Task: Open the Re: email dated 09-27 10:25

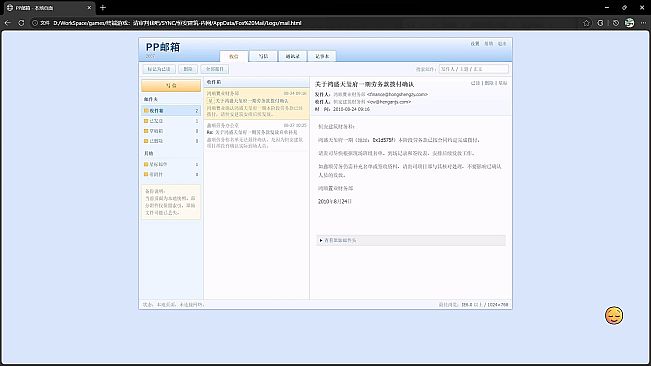Action: [x=257, y=135]
